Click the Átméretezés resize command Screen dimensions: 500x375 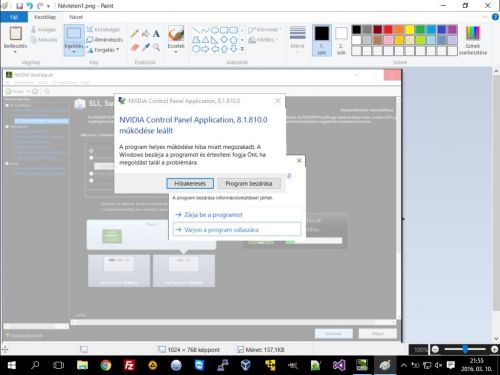105,40
